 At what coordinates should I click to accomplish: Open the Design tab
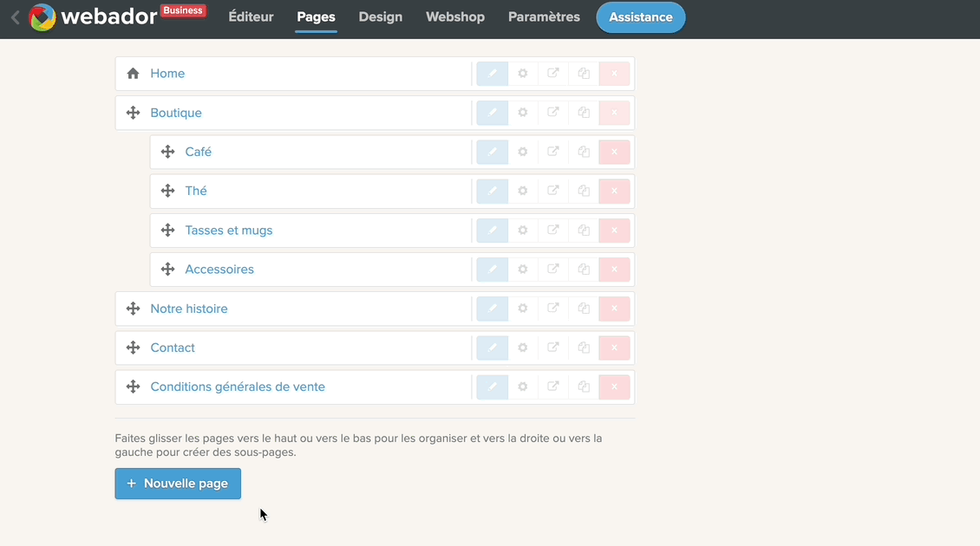pos(381,16)
